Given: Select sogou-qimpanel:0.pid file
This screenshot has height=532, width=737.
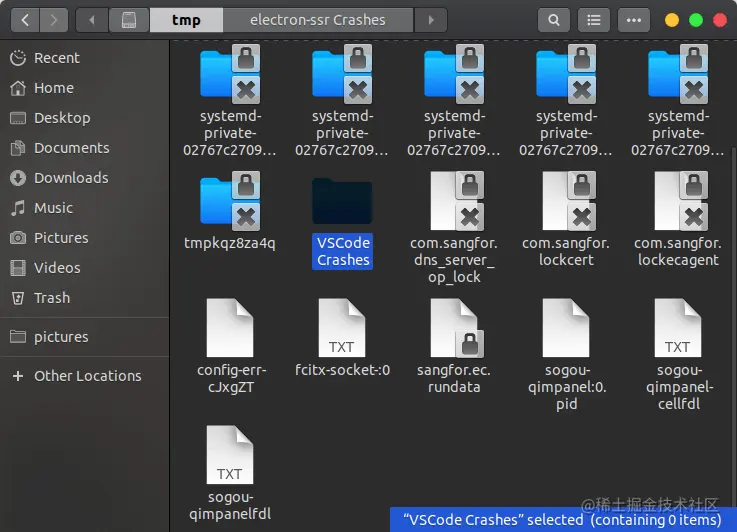Looking at the screenshot, I should (x=566, y=355).
